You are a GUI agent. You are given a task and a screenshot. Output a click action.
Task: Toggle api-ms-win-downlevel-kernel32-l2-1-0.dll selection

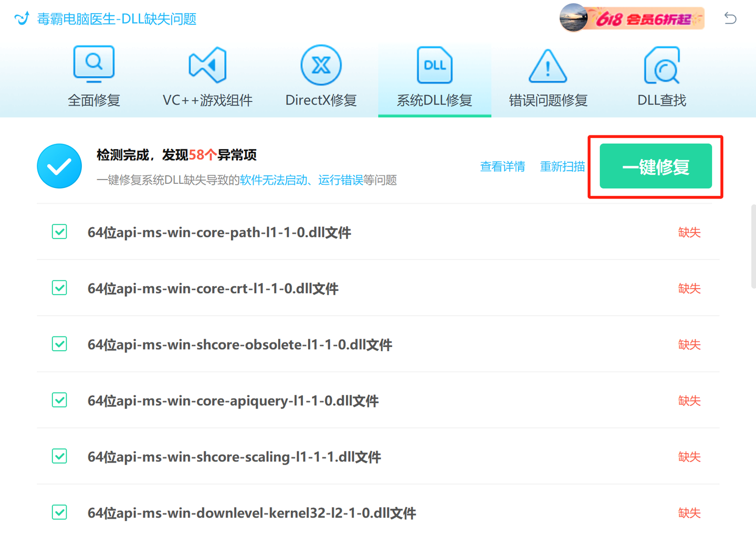point(59,512)
